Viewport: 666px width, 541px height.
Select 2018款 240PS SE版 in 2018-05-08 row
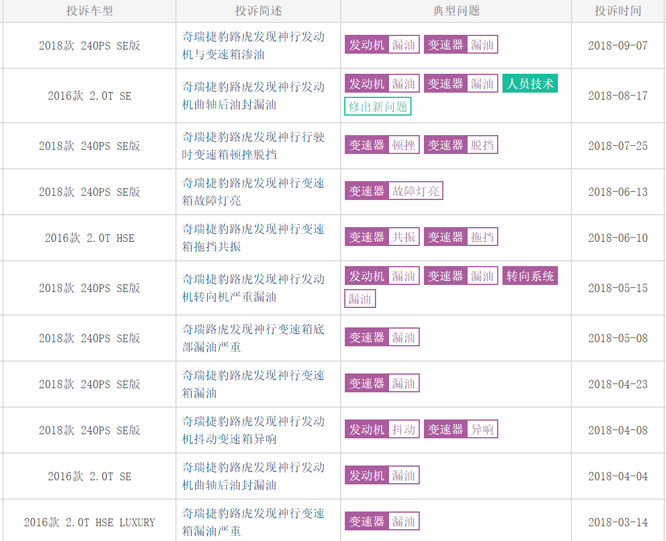[x=89, y=338]
